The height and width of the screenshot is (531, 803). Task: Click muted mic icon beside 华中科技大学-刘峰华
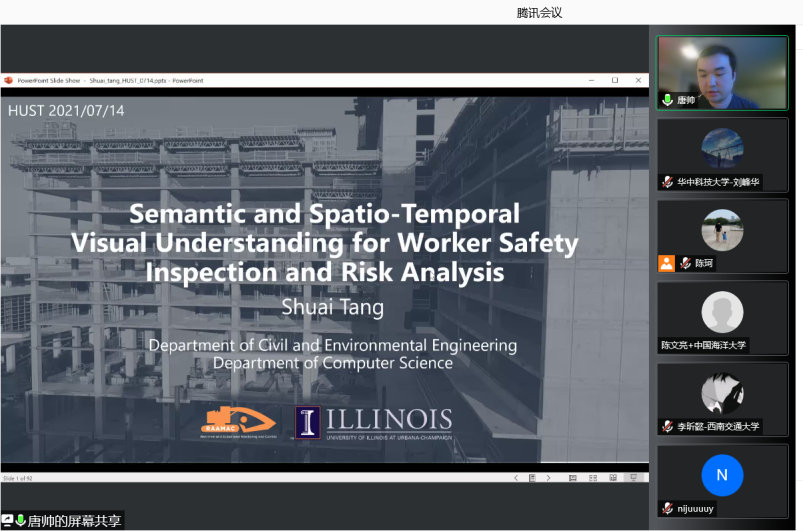(x=667, y=182)
